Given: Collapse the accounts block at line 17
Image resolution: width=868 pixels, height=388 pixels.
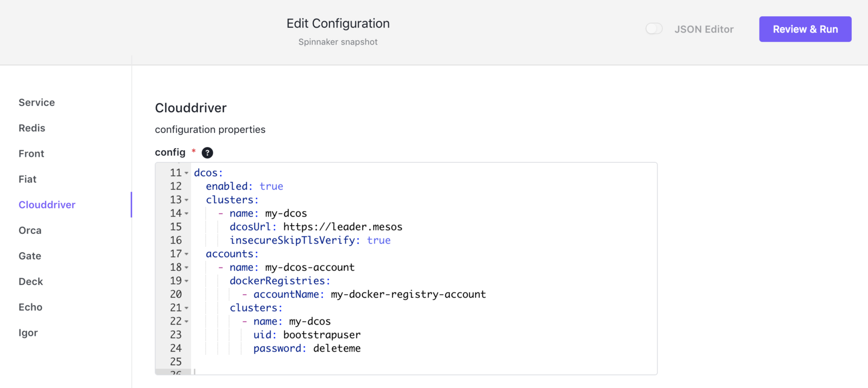Looking at the screenshot, I should 187,254.
